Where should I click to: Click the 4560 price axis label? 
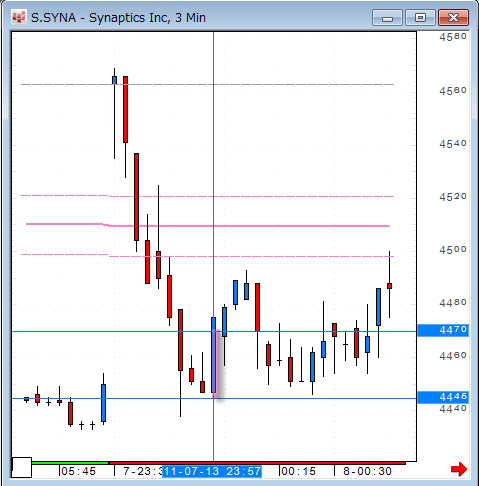point(453,90)
